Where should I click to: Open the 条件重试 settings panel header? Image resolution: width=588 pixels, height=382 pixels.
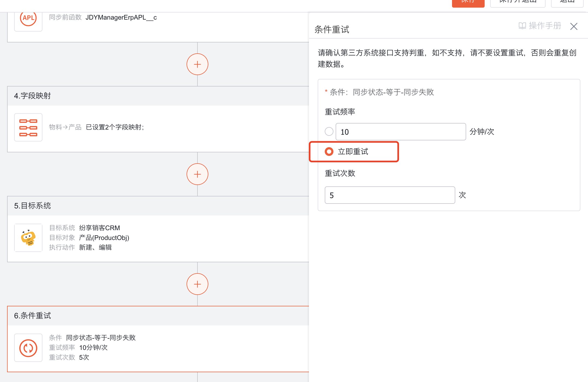[x=332, y=29]
